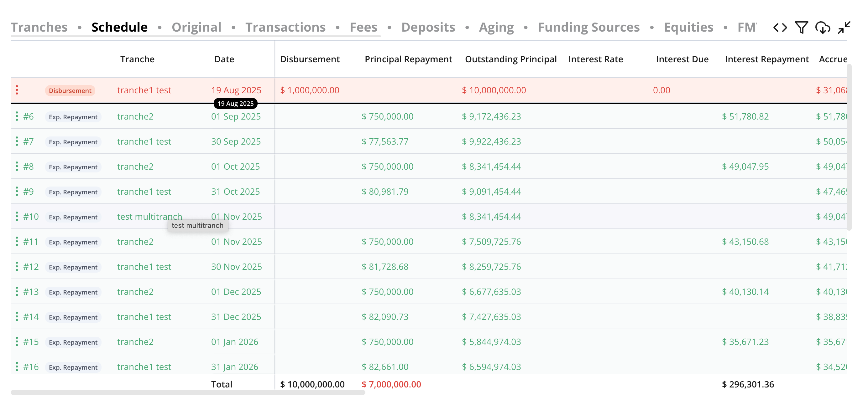The height and width of the screenshot is (410, 868).
Task: Click the vertical scrollbar at right edge
Action: [x=849, y=147]
